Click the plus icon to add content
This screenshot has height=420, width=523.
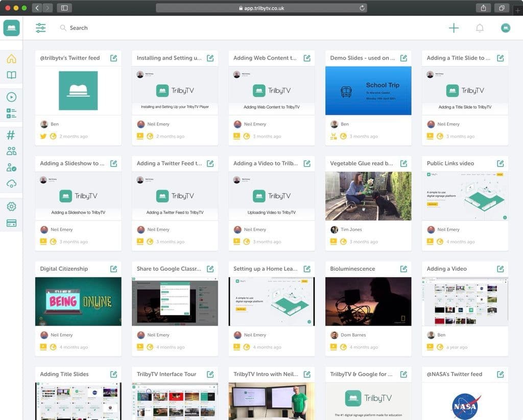point(454,28)
